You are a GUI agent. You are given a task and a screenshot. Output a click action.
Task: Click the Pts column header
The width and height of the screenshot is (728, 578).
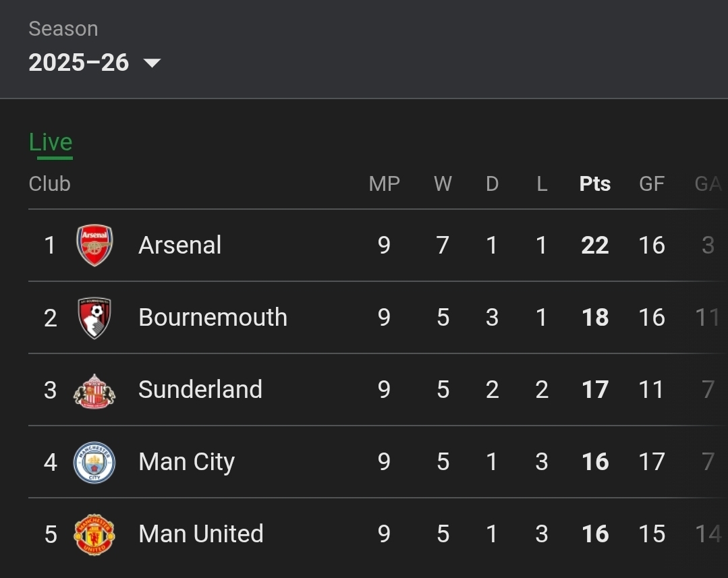pos(594,184)
